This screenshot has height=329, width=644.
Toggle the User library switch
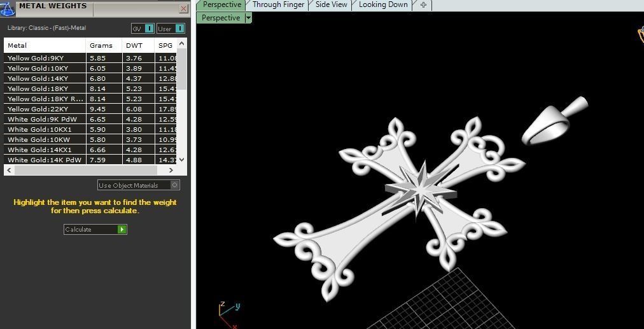click(x=171, y=29)
